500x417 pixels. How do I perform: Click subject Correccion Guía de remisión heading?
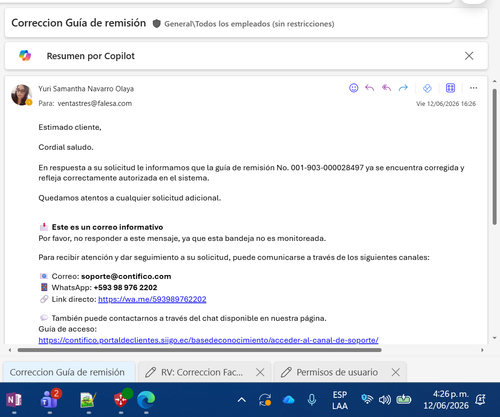pos(79,23)
